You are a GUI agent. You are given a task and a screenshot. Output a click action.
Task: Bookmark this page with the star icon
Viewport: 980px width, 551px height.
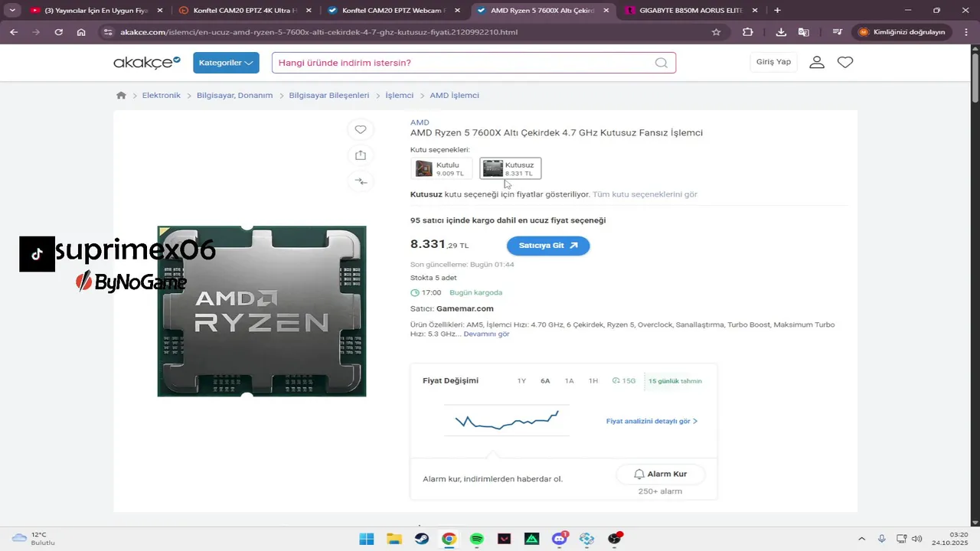coord(716,32)
